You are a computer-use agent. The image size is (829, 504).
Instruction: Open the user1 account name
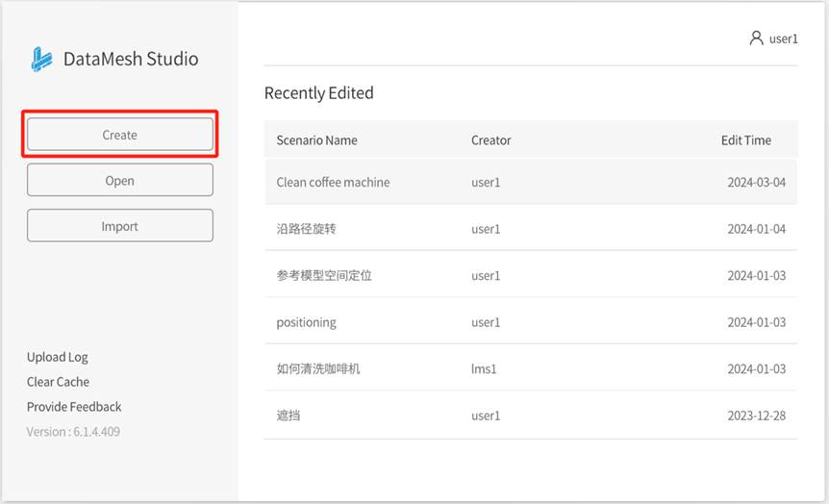pyautogui.click(x=784, y=38)
